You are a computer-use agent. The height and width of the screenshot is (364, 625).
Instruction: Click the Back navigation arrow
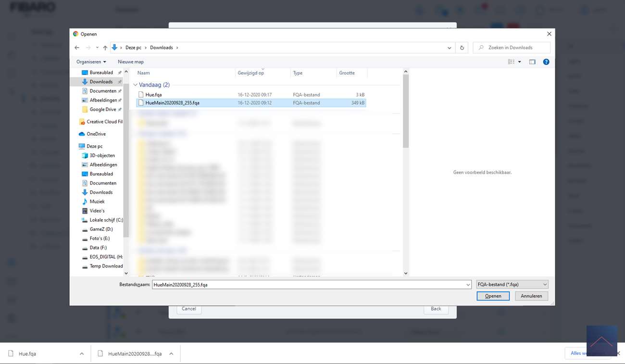(77, 48)
